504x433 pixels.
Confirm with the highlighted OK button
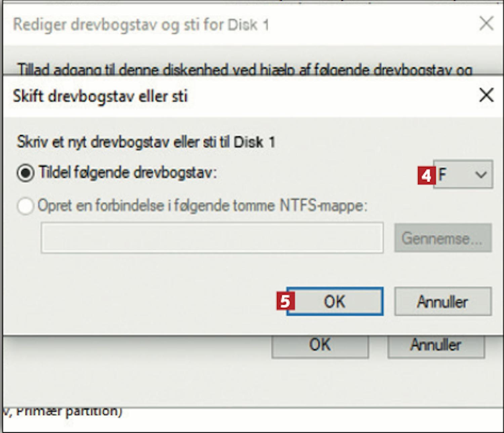pyautogui.click(x=335, y=301)
